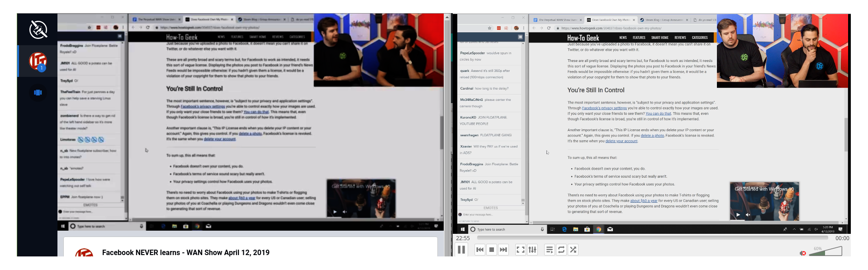Screen dimensions: 868x270
Task: Toggle loop mode in VLC
Action: pyautogui.click(x=561, y=250)
